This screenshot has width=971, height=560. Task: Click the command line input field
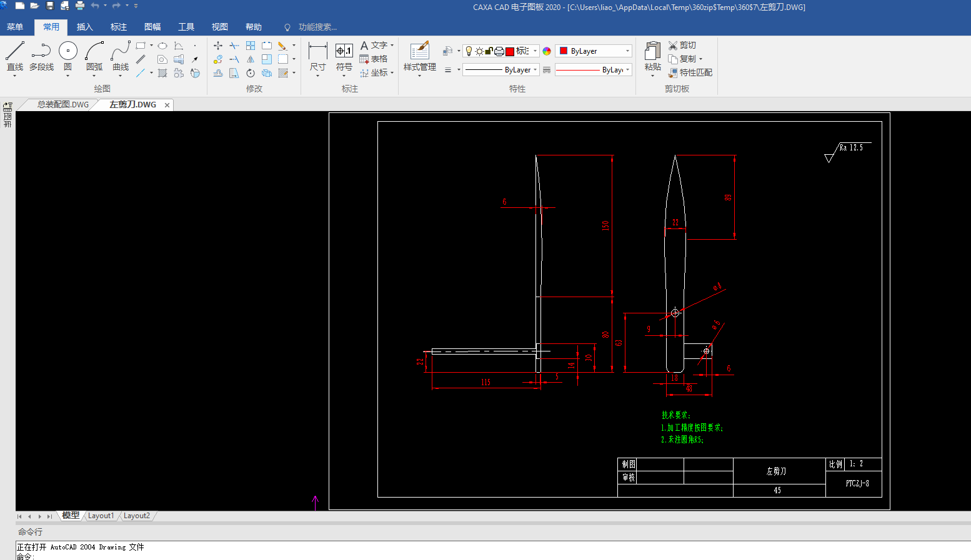pyautogui.click(x=494, y=556)
